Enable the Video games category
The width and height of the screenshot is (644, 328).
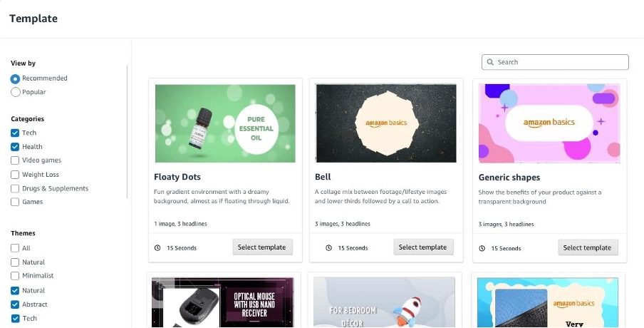(16, 160)
